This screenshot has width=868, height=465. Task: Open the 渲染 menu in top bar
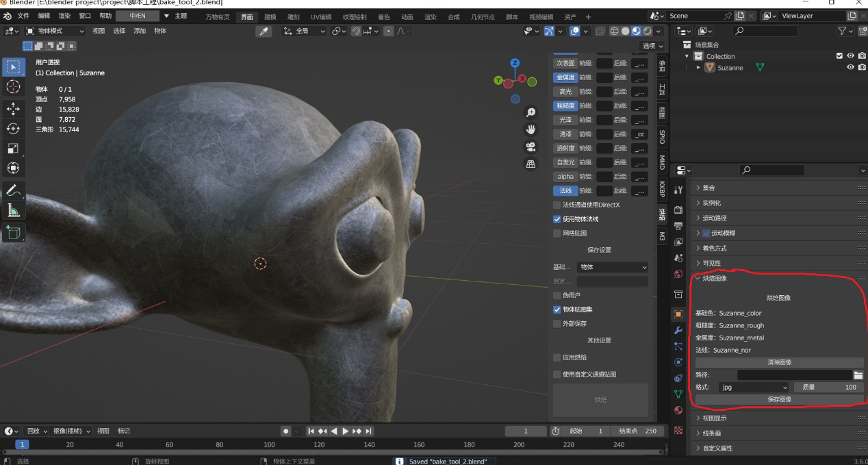coord(64,16)
